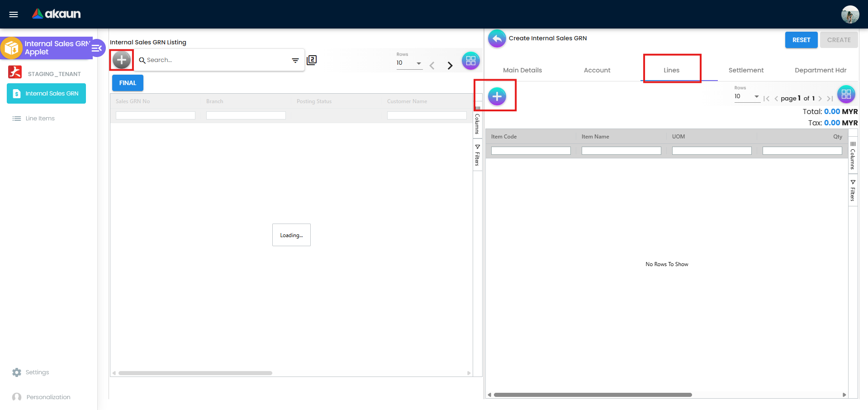Open the grid layout icon on the listing

click(x=470, y=60)
